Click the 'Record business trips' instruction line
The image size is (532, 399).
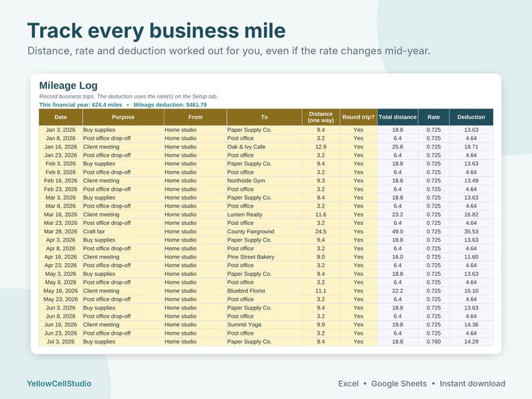(128, 96)
